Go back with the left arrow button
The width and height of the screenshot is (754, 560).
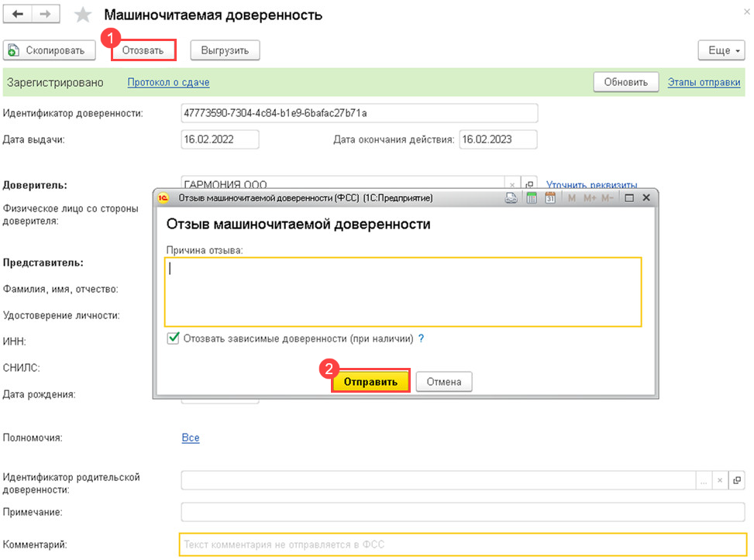point(18,14)
